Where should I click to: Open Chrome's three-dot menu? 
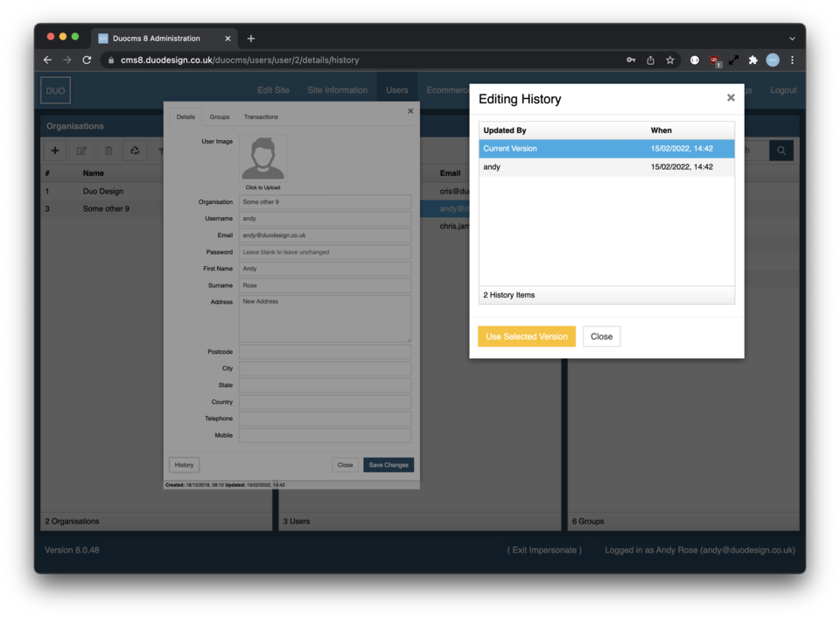[792, 60]
